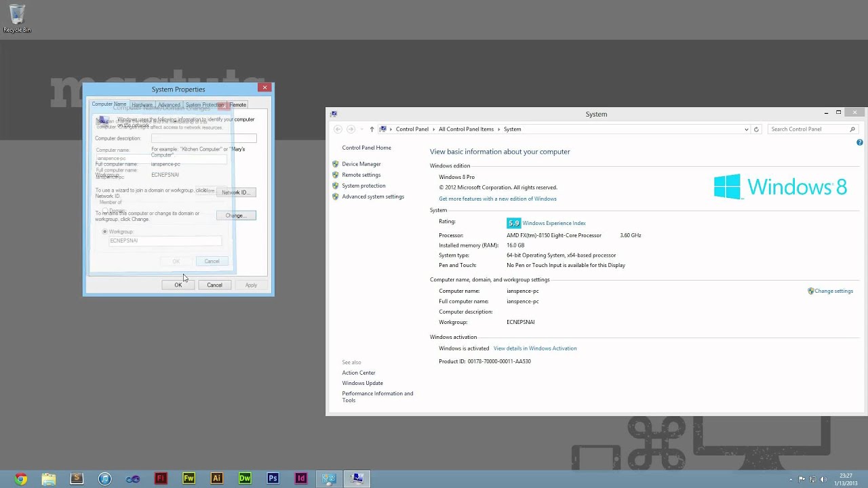Click the Change button in System Properties
This screenshot has width=868, height=488.
click(x=236, y=216)
